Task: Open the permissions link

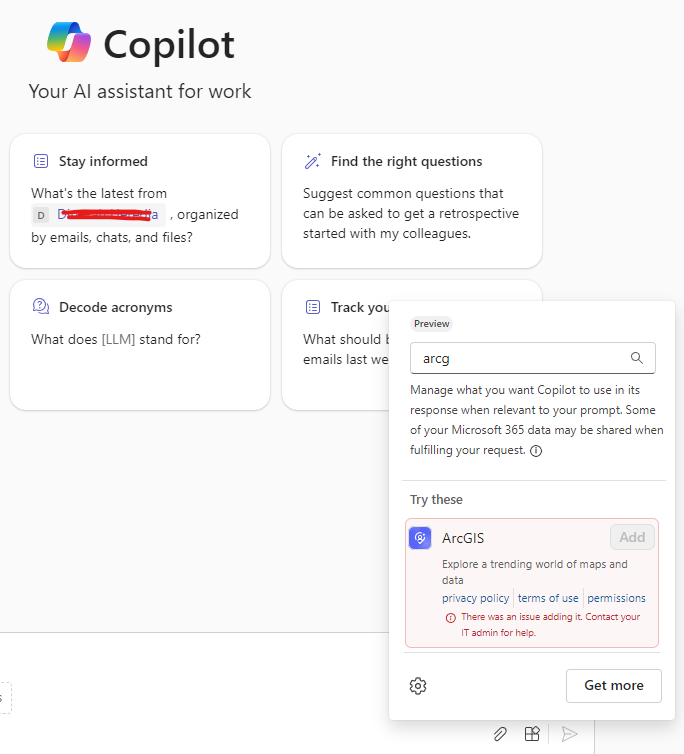Action: click(x=616, y=598)
